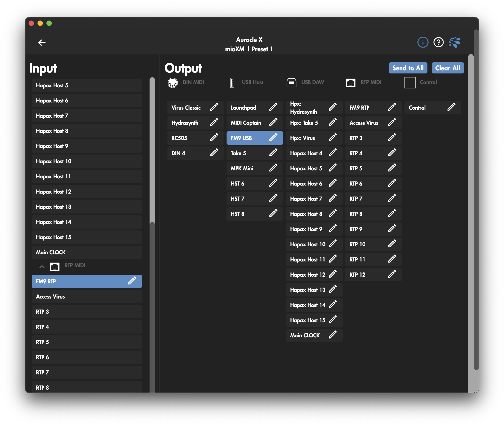Image resolution: width=504 pixels, height=426 pixels.
Task: Click pencil icon next to Virus Classic
Action: coord(214,107)
